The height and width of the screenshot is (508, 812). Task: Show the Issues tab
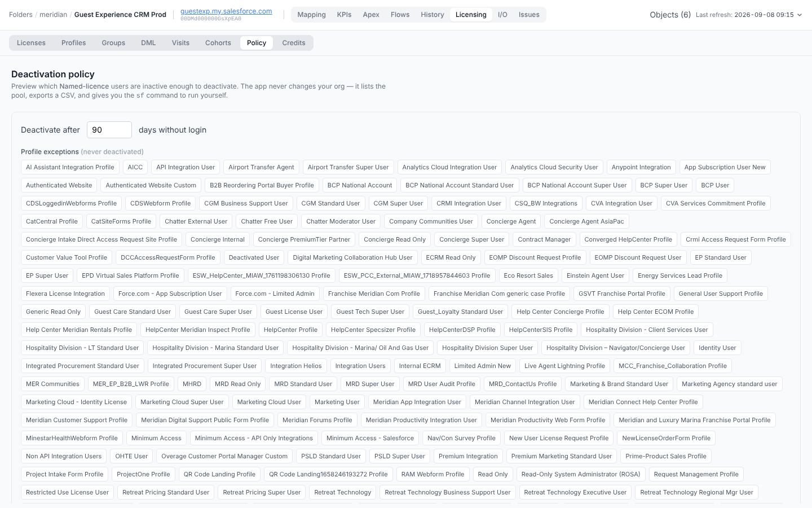coord(529,15)
